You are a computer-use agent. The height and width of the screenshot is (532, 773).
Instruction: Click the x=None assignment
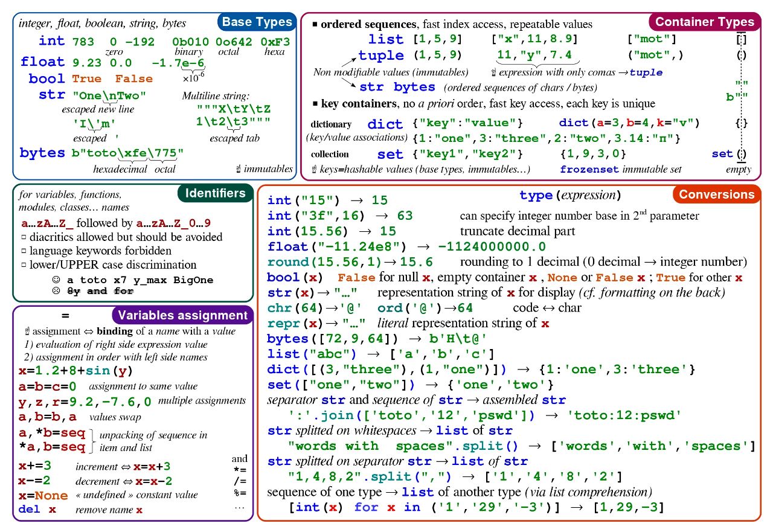43,495
